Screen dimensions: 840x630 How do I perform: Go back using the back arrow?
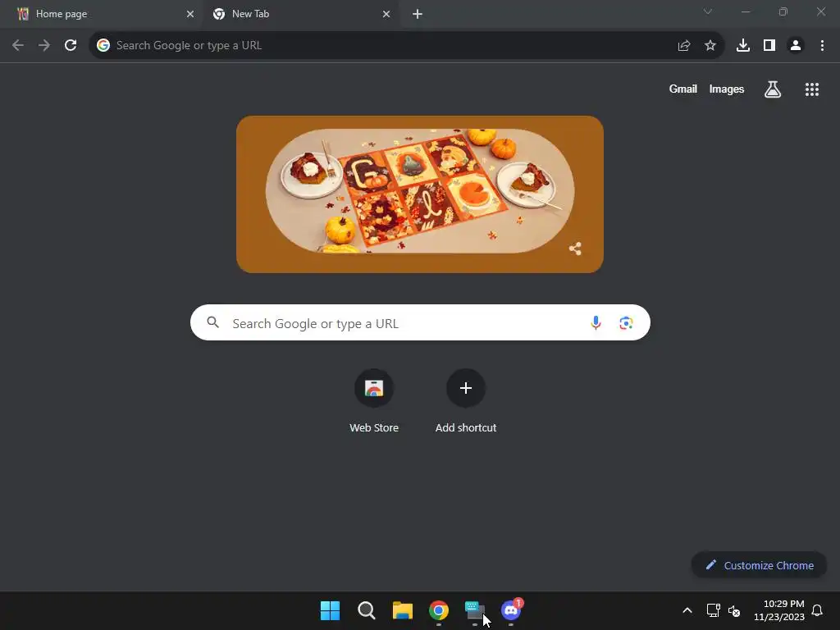click(x=18, y=46)
